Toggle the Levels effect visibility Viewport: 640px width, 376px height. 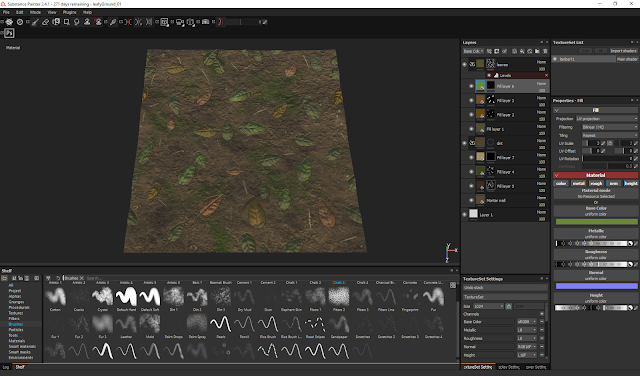tap(489, 76)
